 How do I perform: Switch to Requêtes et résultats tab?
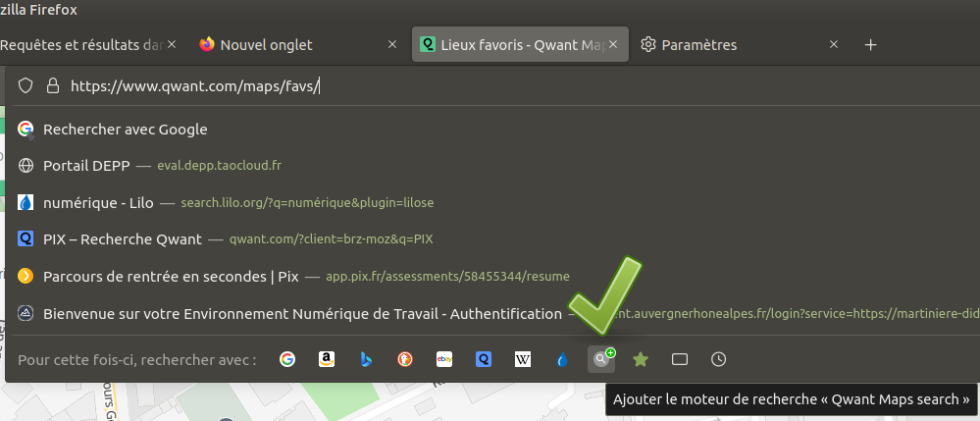(x=92, y=45)
